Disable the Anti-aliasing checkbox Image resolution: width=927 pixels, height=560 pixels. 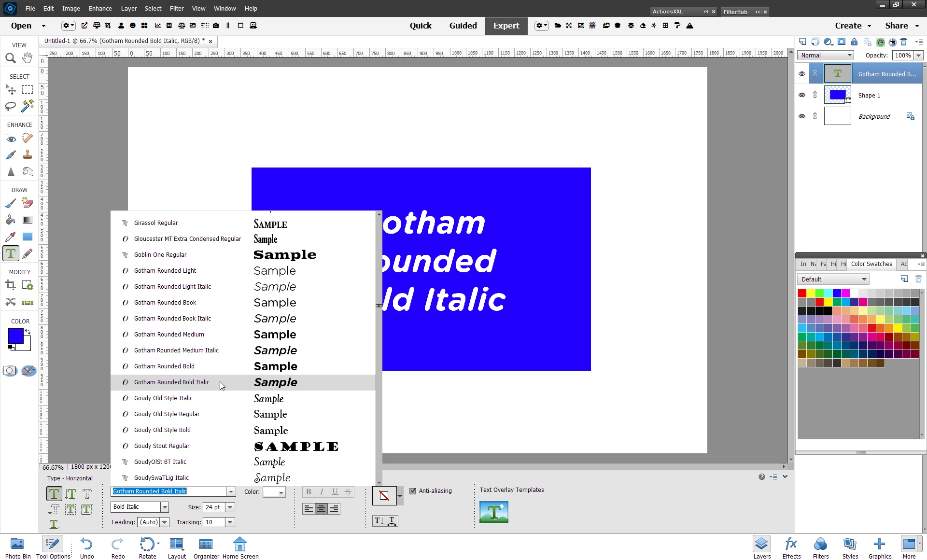413,491
